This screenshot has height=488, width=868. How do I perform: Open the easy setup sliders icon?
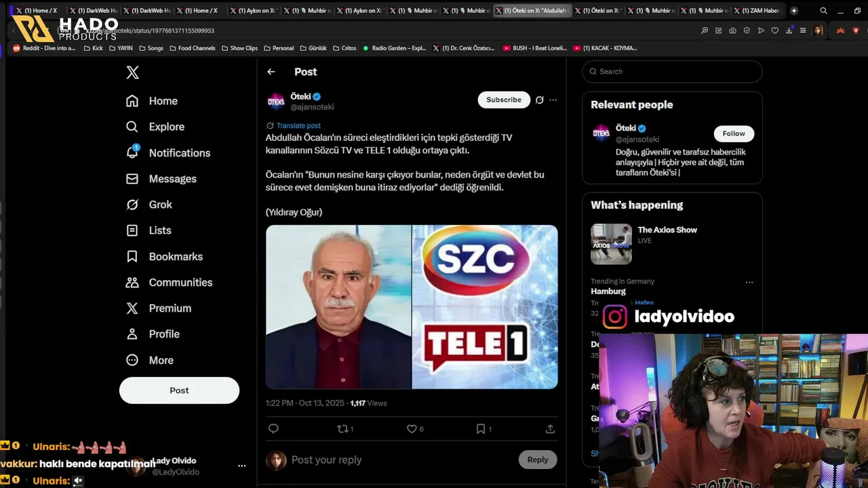(803, 30)
